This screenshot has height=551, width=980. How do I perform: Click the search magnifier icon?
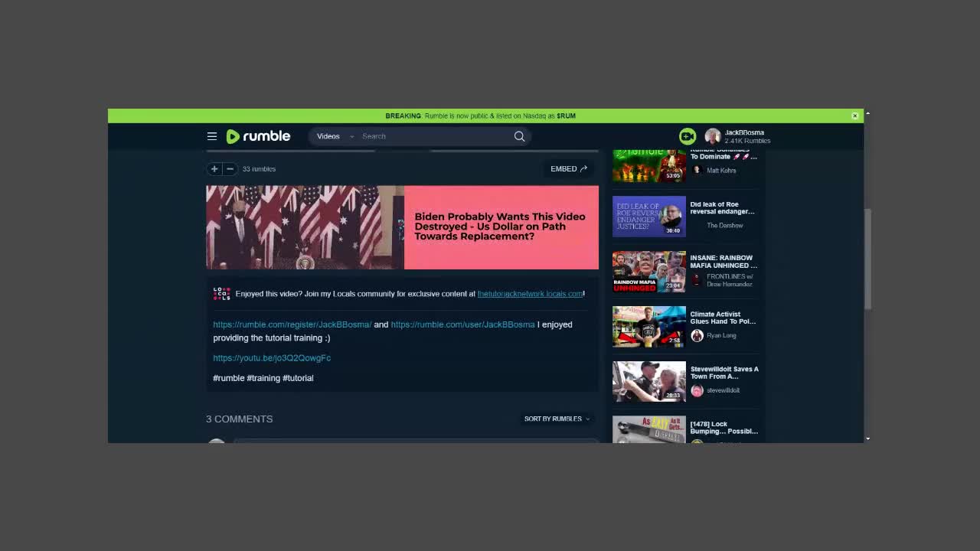coord(519,136)
